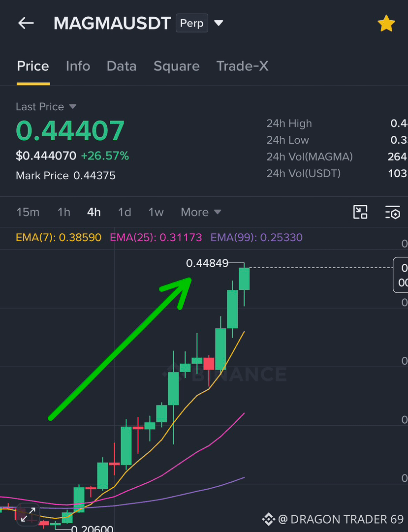Click the 24h Vol(USDT) label
Screen dimensions: 408x532
304,173
